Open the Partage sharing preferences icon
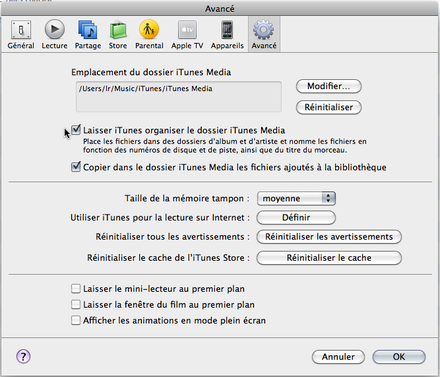 pyautogui.click(x=88, y=30)
